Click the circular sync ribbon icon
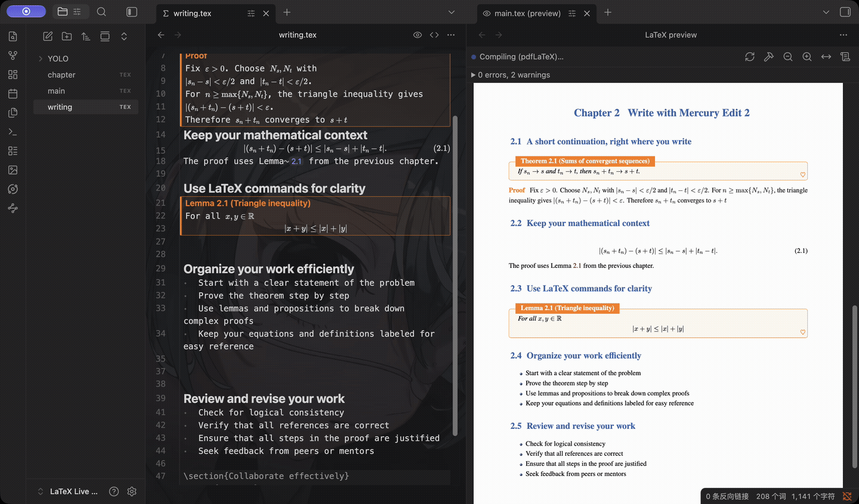 tap(13, 189)
